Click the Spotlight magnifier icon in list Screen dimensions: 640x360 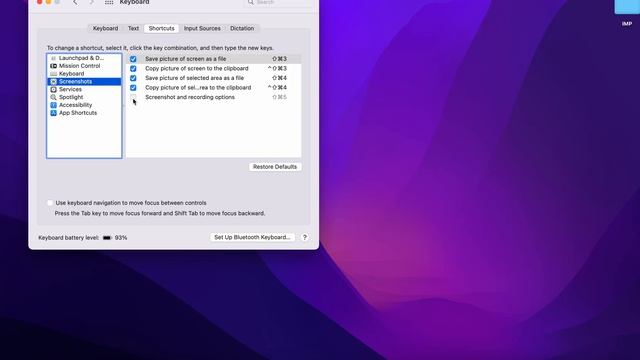tap(53, 97)
